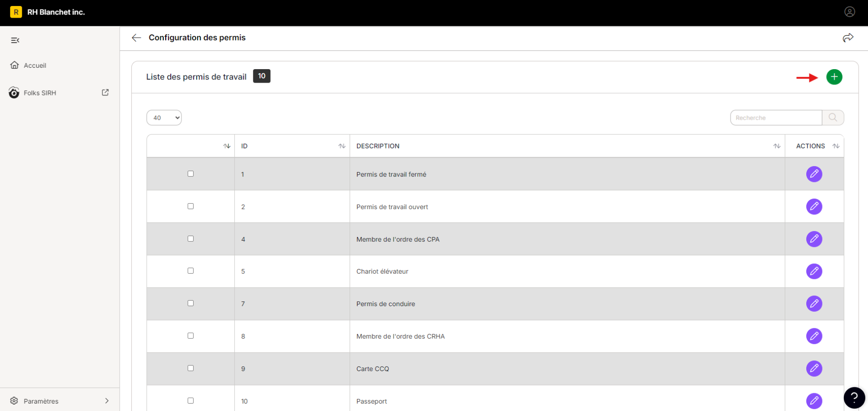Click the 'Passeport' description

(x=372, y=401)
